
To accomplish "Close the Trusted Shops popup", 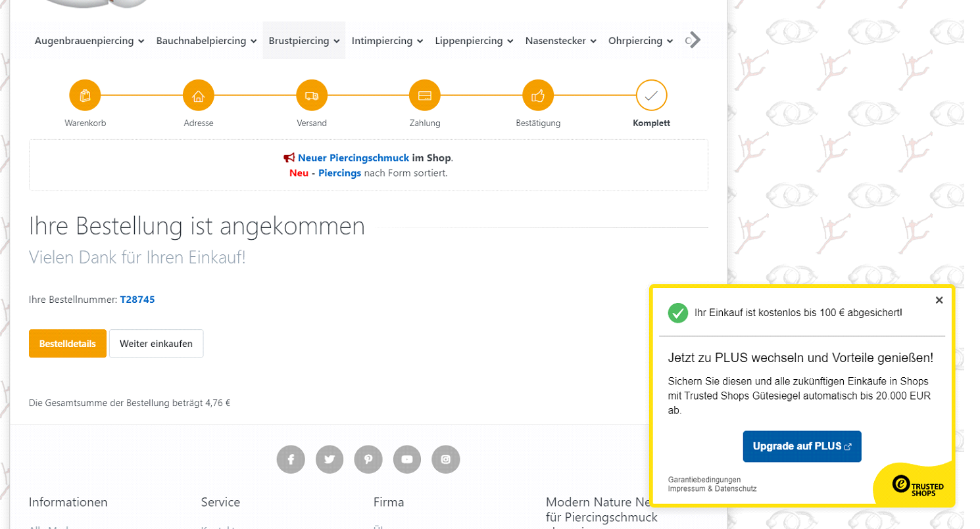I will click(939, 300).
